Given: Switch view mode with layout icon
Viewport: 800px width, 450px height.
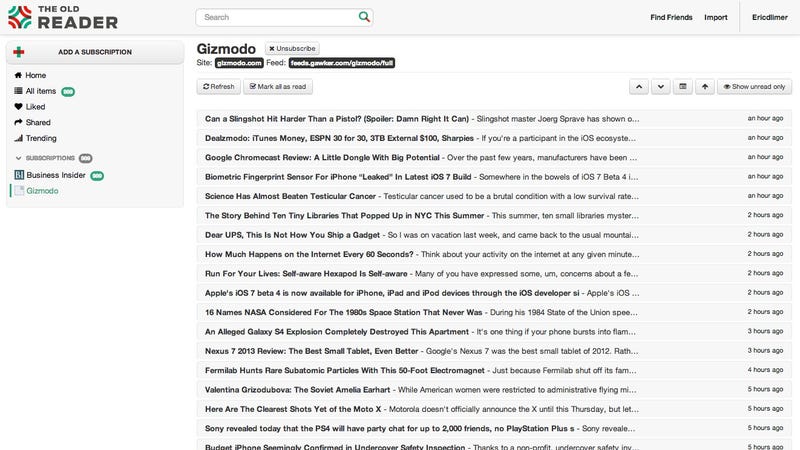Looking at the screenshot, I should tap(683, 87).
